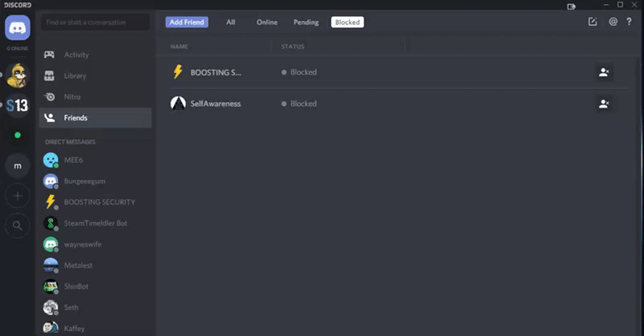
Task: Click the NAME column header
Action: pyautogui.click(x=179, y=47)
